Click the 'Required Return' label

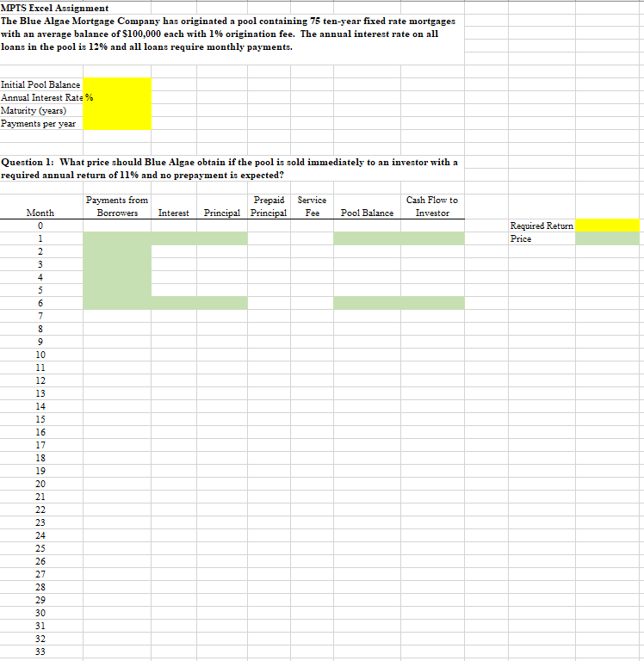(x=542, y=226)
